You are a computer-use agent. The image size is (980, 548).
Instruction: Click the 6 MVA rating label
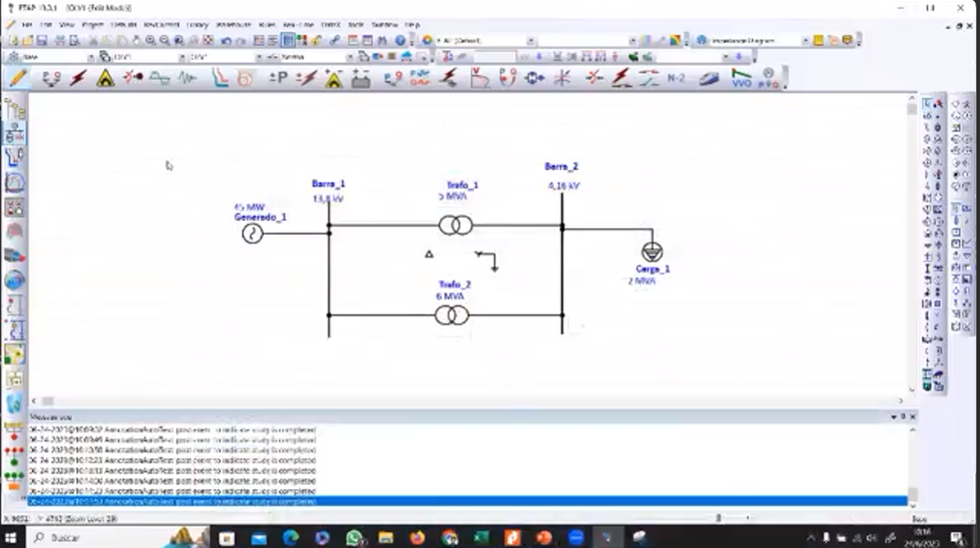[x=450, y=296]
